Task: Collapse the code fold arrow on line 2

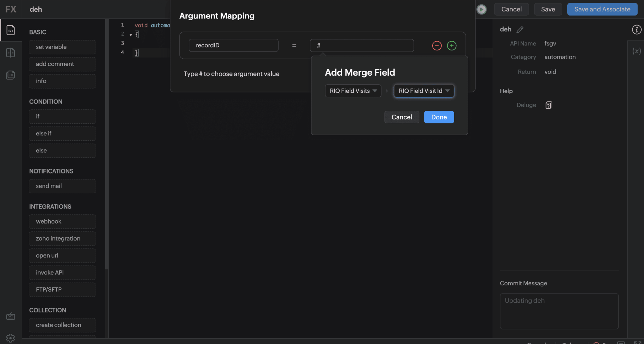Action: pos(131,35)
